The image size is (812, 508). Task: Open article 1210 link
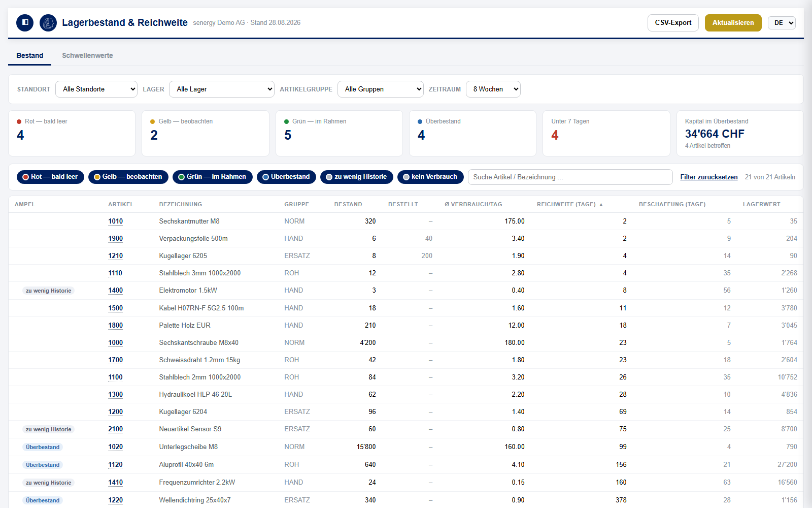point(116,256)
